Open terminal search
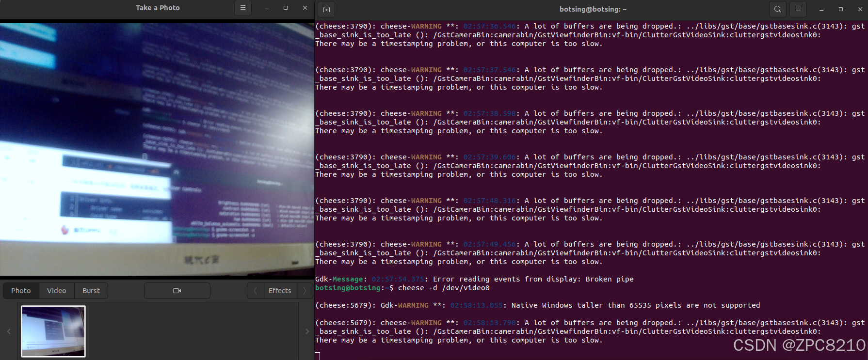The width and height of the screenshot is (868, 360). coord(777,9)
